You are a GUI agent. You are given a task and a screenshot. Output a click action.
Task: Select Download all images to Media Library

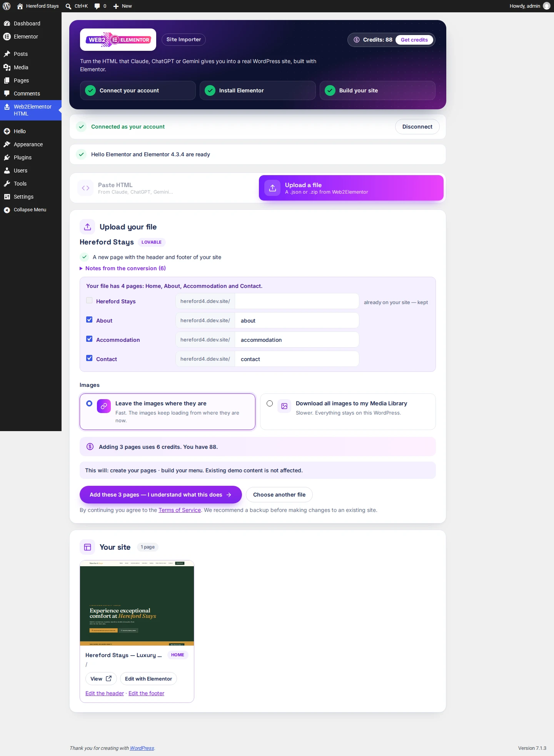pos(348,411)
